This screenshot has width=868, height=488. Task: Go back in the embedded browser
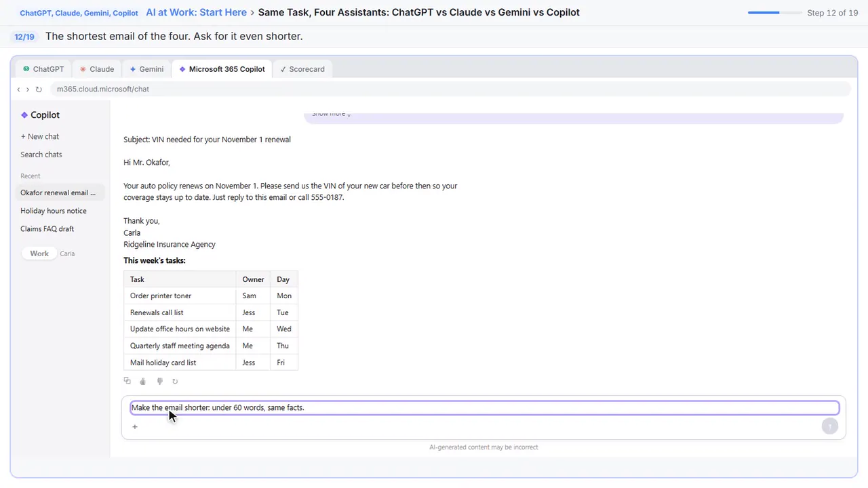pyautogui.click(x=18, y=89)
